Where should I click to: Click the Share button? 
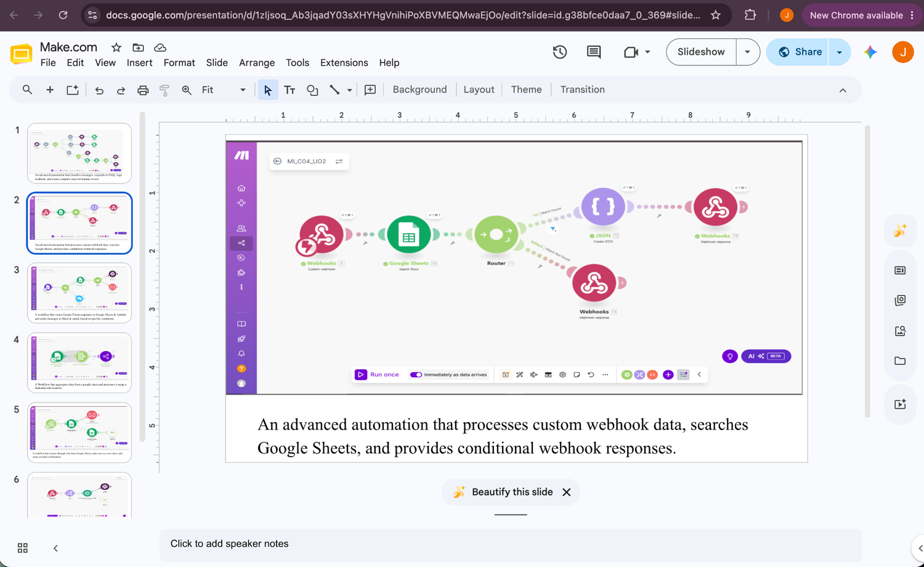[x=799, y=52]
